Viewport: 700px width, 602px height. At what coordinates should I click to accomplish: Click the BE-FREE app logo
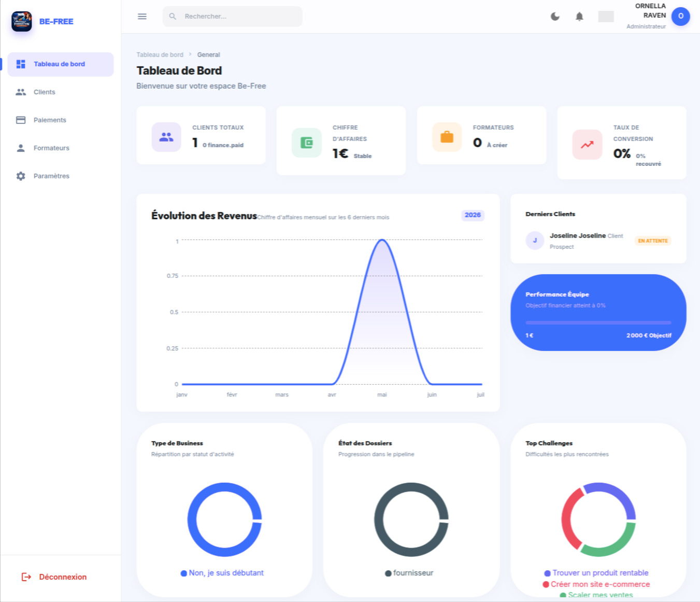[22, 21]
